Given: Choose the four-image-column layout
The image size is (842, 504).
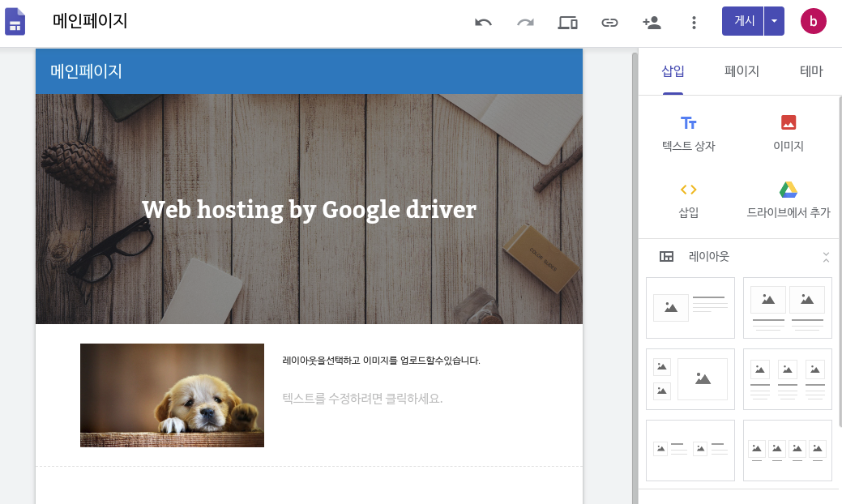Looking at the screenshot, I should (787, 451).
